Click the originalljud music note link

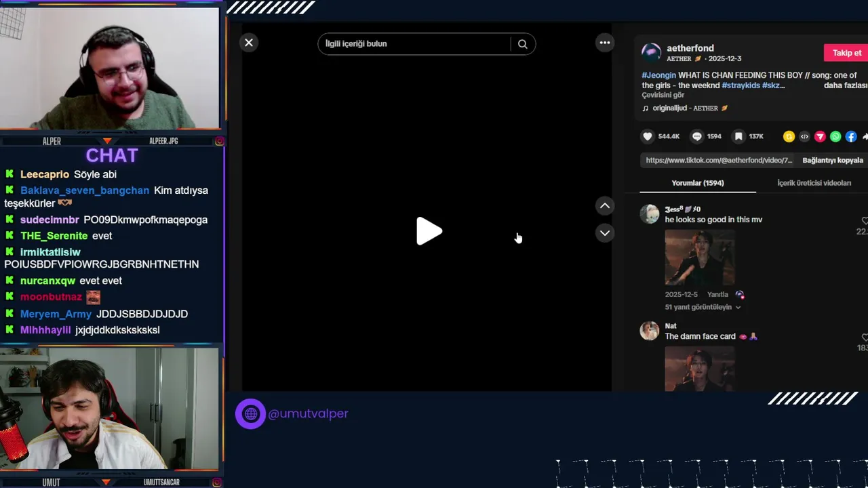click(x=685, y=108)
